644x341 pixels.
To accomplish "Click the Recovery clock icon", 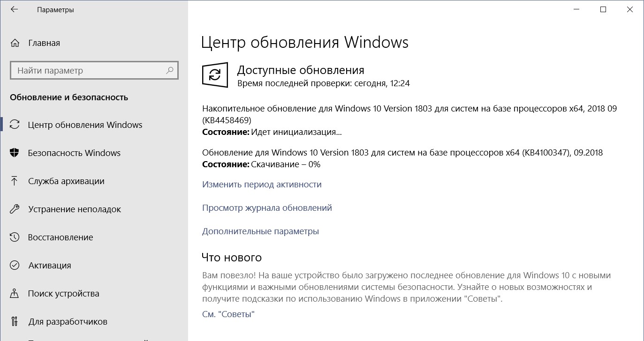I will click(15, 237).
